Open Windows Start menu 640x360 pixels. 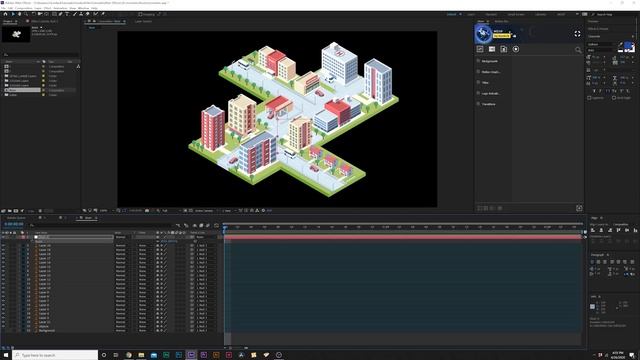click(6, 355)
